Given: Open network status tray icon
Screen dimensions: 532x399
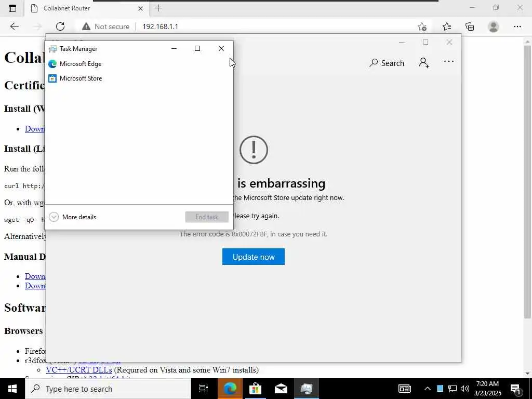Looking at the screenshot, I should [x=453, y=389].
